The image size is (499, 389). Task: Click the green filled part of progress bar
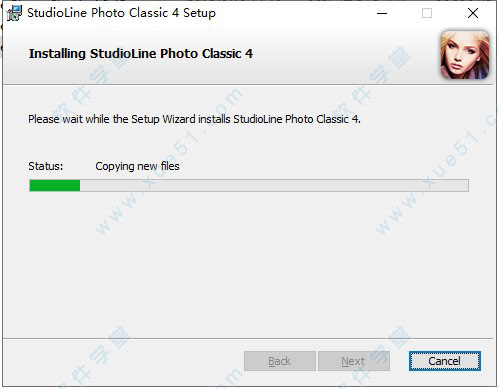pyautogui.click(x=55, y=185)
